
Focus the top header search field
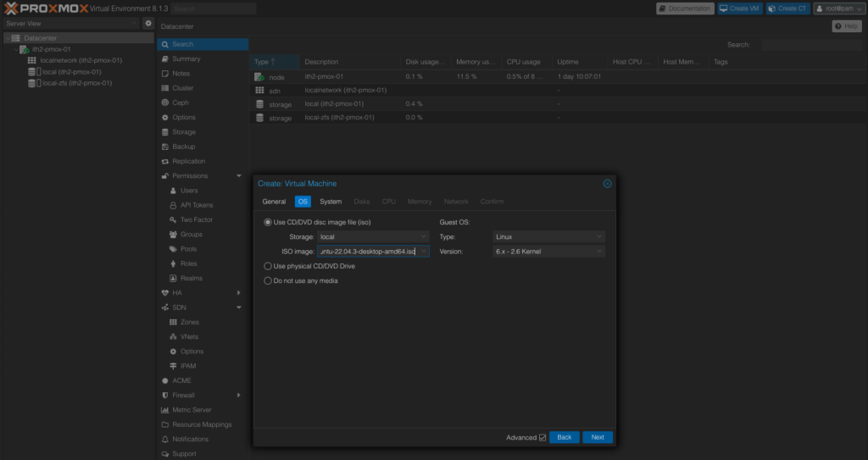click(x=214, y=8)
